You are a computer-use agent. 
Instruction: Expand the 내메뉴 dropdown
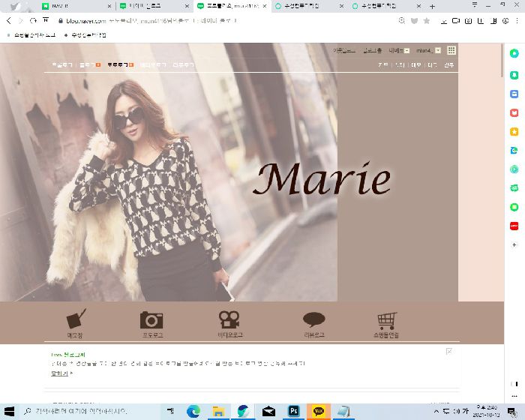click(x=399, y=51)
